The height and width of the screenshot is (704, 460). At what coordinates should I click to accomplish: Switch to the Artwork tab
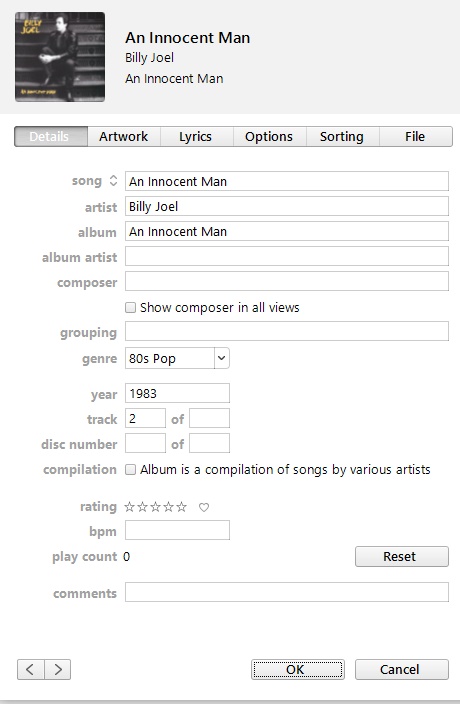[x=123, y=136]
